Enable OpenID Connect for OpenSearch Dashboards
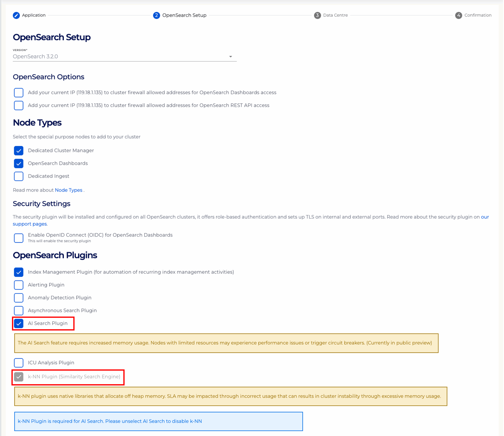Screen dimensions: 504x436 pos(19,238)
